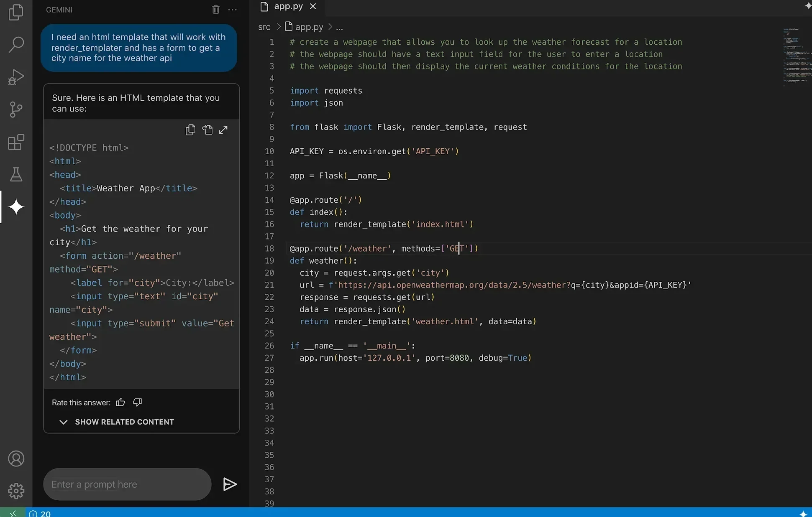This screenshot has width=812, height=517.
Task: Open remote window indicator in status bar
Action: (13, 513)
